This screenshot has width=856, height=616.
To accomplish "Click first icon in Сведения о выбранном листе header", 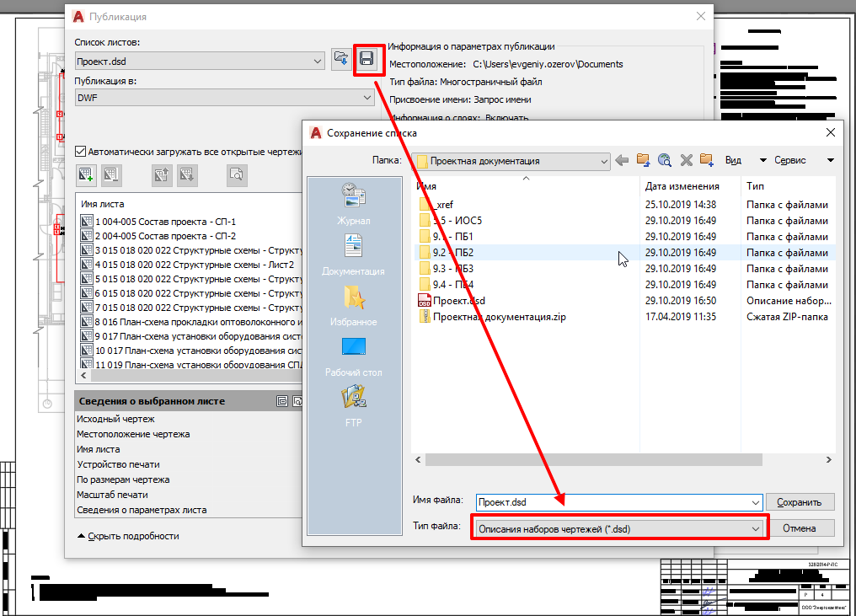I will click(x=282, y=401).
